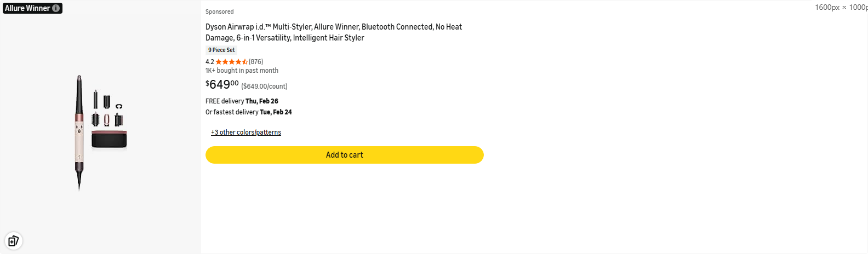
Task: Click the add-to-collection icon below the product image
Action: tap(13, 241)
